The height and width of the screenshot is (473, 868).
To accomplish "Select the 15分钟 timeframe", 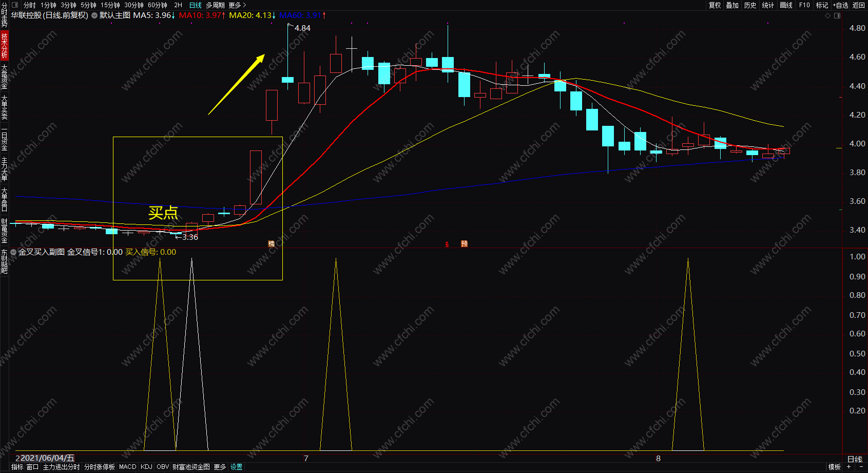I will point(110,5).
